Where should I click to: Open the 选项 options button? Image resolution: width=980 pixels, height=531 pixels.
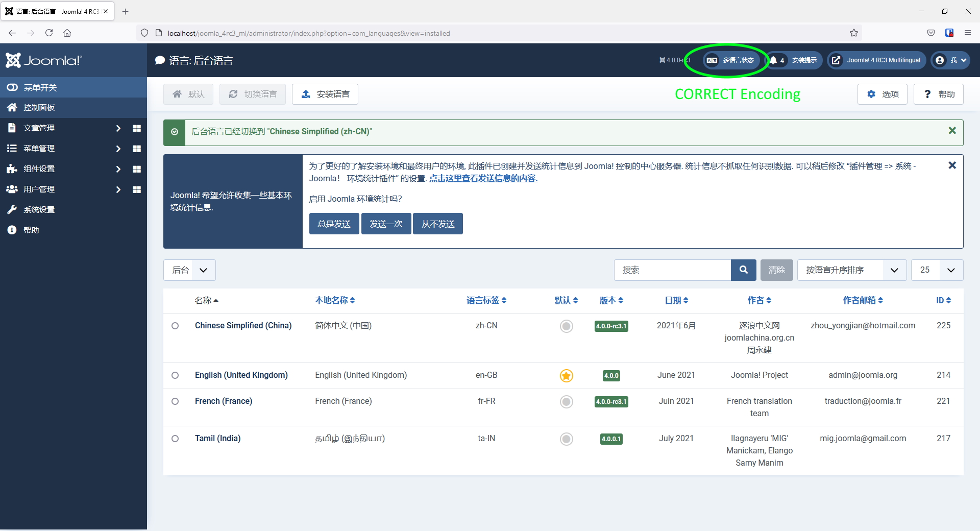(883, 94)
